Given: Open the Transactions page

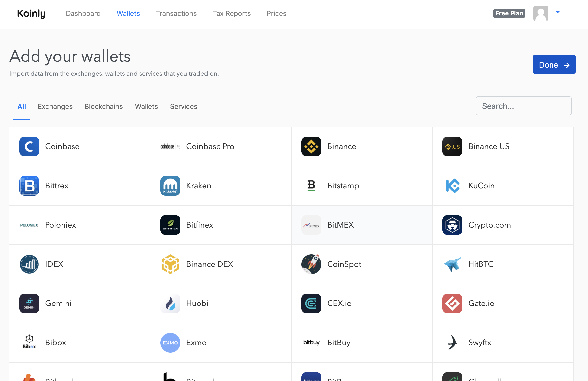Looking at the screenshot, I should pos(176,13).
